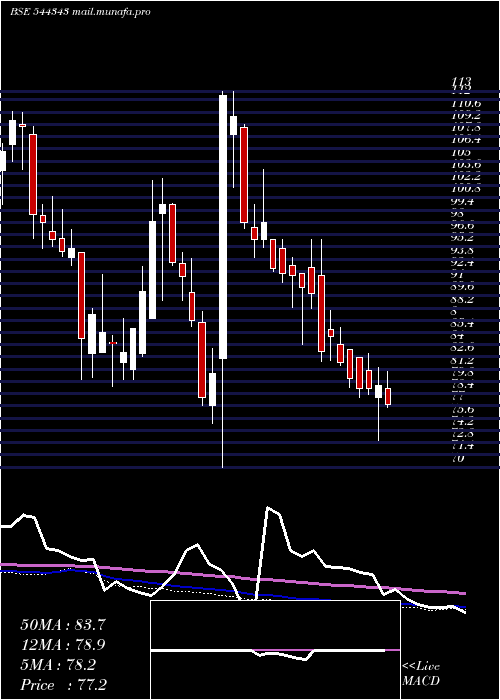Click the 105 price axis label
500x700 pixels.
461,153
